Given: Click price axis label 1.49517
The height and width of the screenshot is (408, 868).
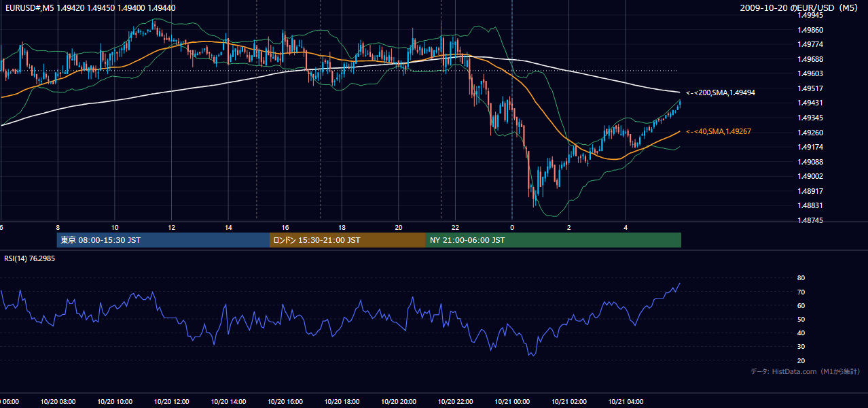Looking at the screenshot, I should (x=811, y=89).
